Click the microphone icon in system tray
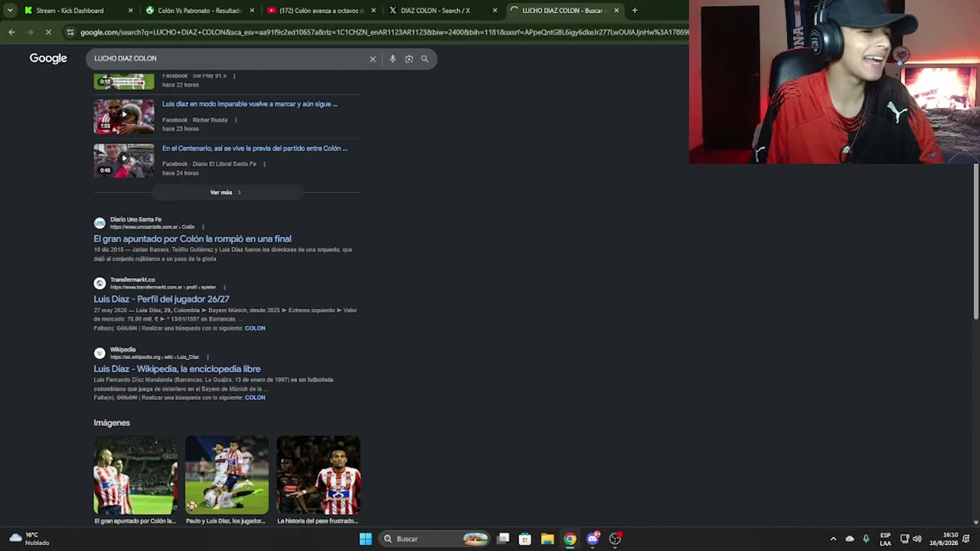This screenshot has height=551, width=980. click(866, 539)
